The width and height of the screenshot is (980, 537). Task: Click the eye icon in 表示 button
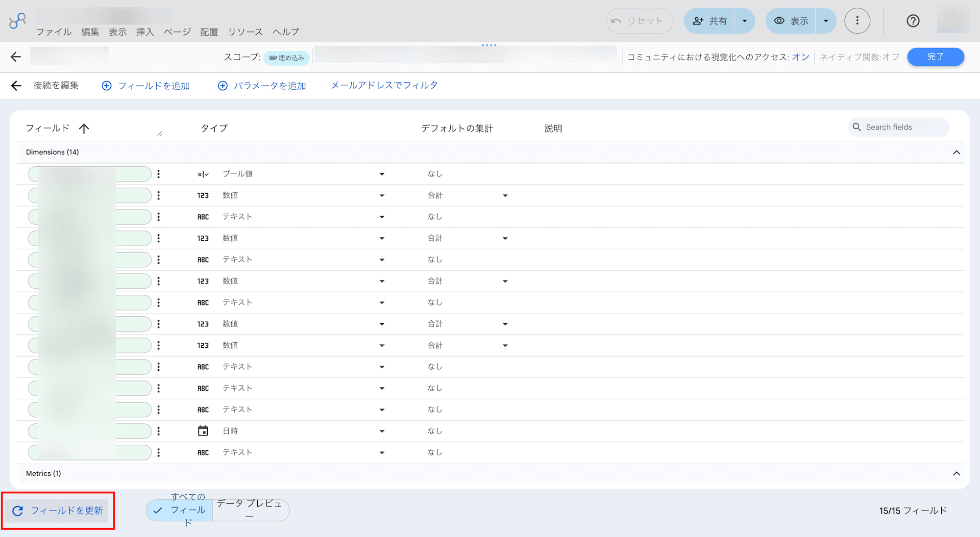click(779, 21)
